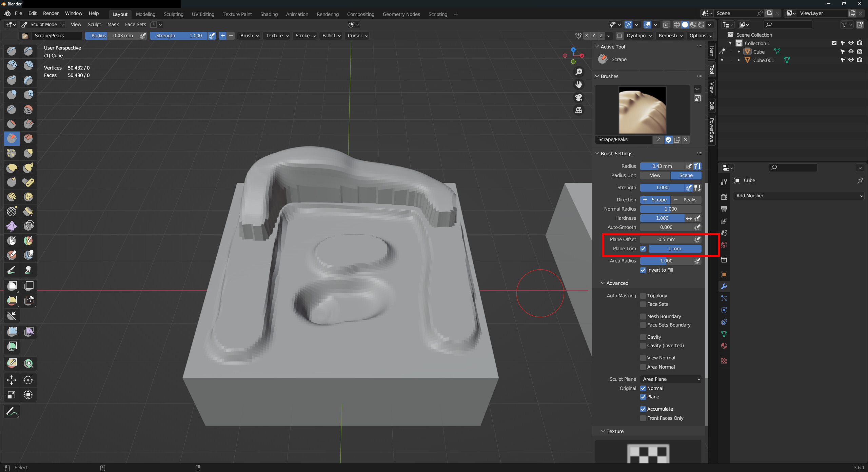Select the Snake Hook brush tool
The width and height of the screenshot is (868, 472).
28,168
